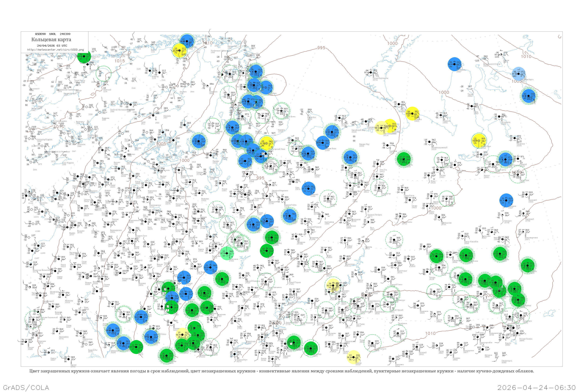This screenshot has height=392, width=588.
Task: Click the station symbol at Курган
Action: [435, 314]
